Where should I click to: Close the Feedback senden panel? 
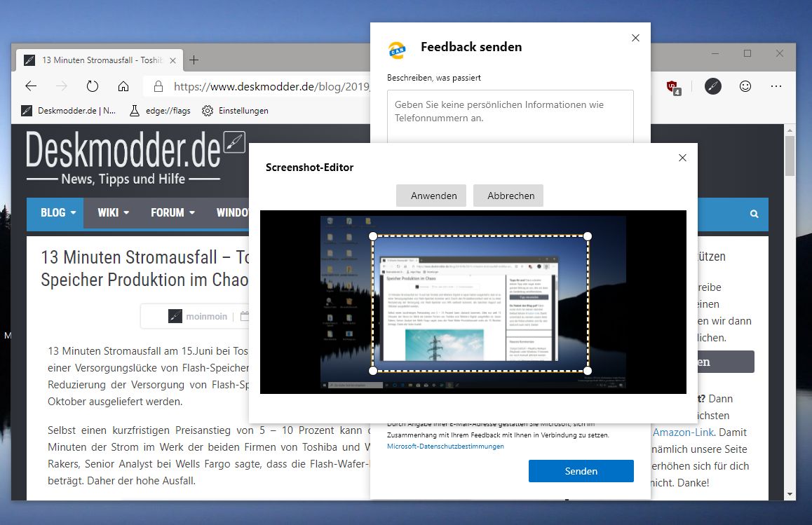(x=635, y=38)
